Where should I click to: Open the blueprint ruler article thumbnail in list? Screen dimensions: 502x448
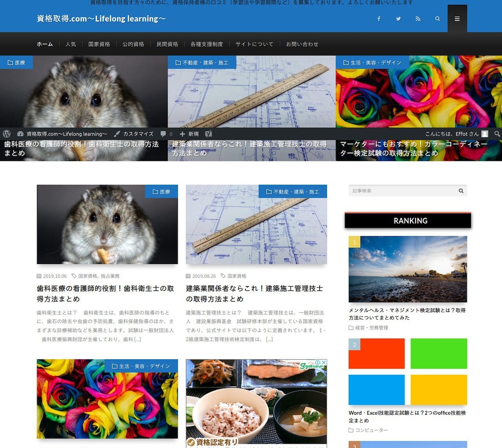pyautogui.click(x=256, y=224)
